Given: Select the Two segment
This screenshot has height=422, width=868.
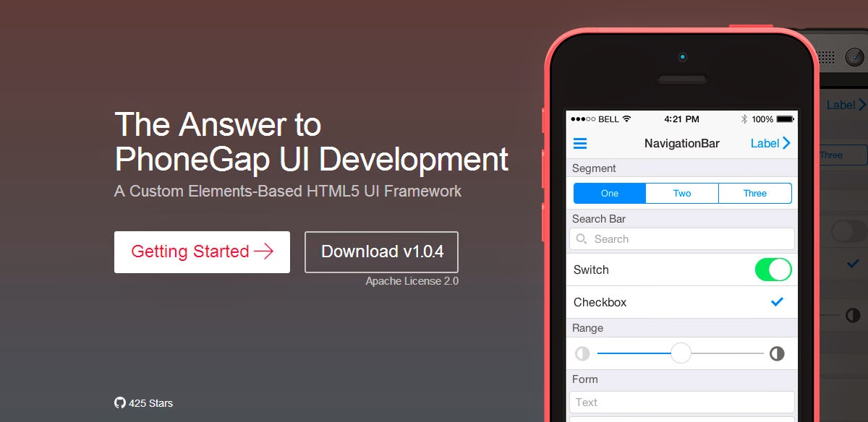Looking at the screenshot, I should (x=682, y=194).
